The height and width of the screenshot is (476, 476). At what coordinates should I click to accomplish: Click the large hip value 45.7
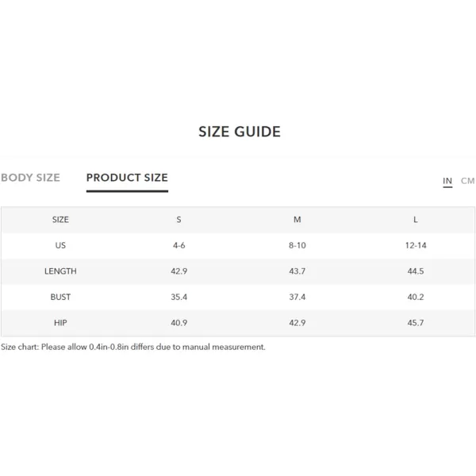(416, 323)
